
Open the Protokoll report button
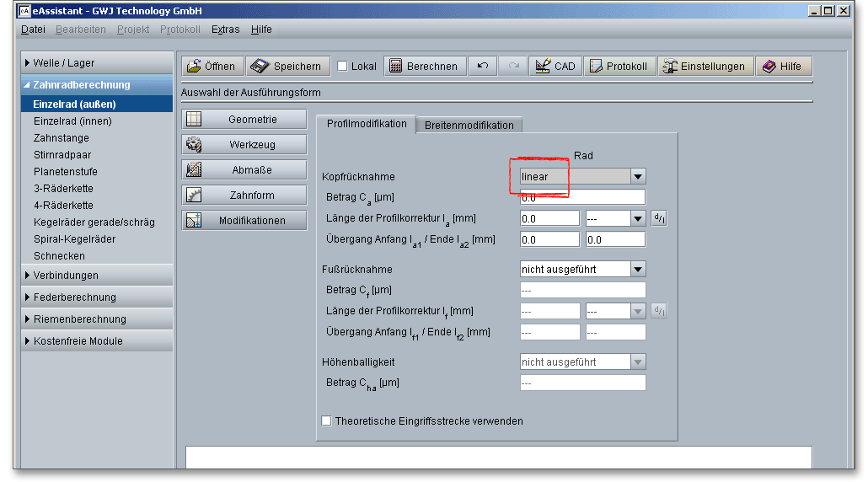tap(619, 67)
